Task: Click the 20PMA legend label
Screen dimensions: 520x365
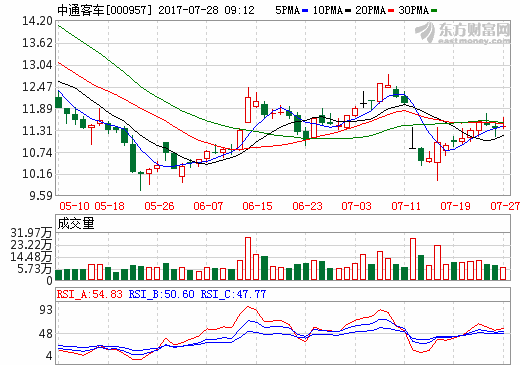Action: click(370, 10)
